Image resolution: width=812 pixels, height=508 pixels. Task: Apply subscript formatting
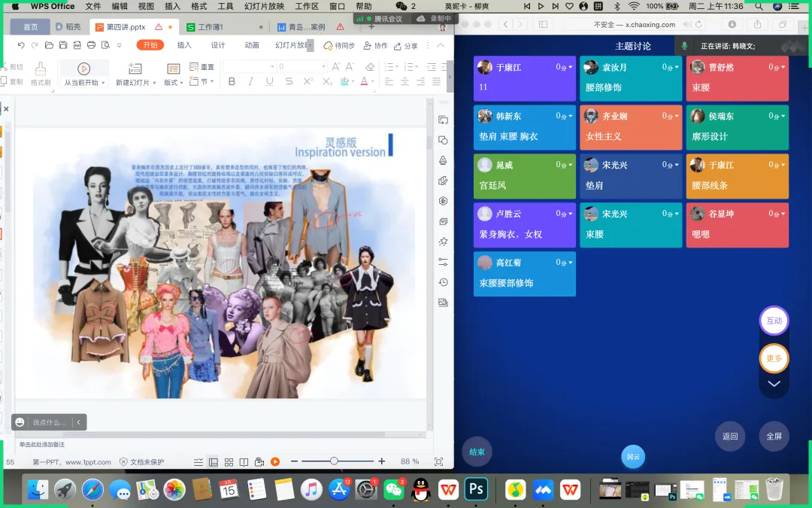[x=327, y=81]
